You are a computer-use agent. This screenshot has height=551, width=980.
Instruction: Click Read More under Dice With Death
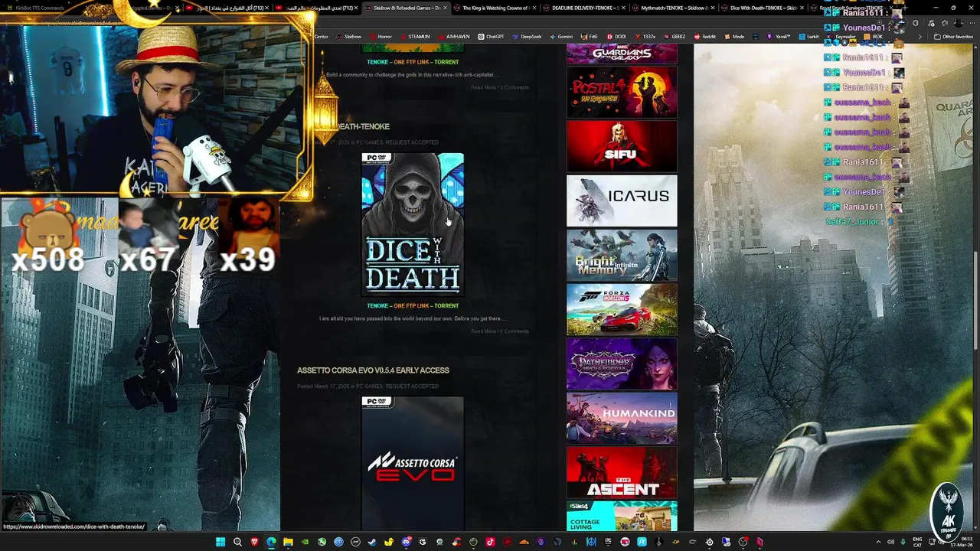pos(483,331)
